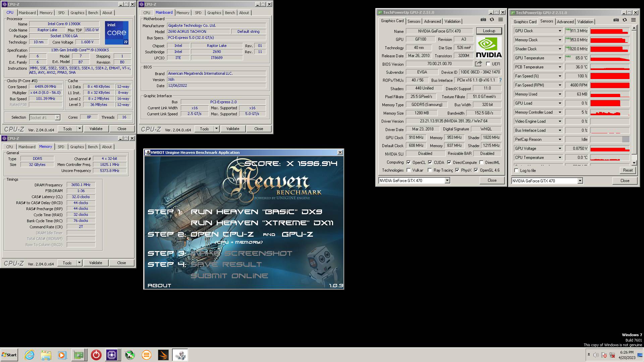Toggle the Vulkan checkbox
644x362 pixels.
(x=409, y=170)
